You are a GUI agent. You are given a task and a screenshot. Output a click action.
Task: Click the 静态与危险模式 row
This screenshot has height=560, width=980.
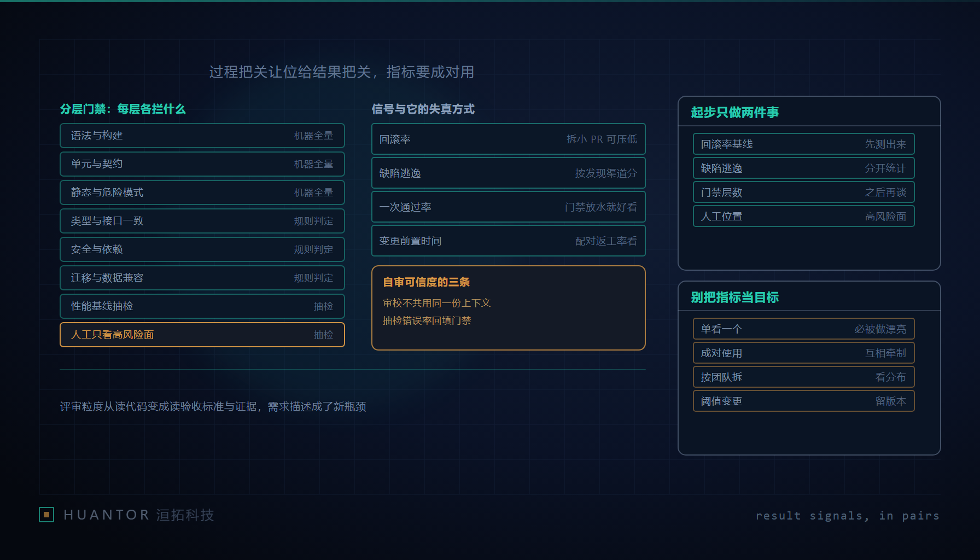[x=202, y=192]
